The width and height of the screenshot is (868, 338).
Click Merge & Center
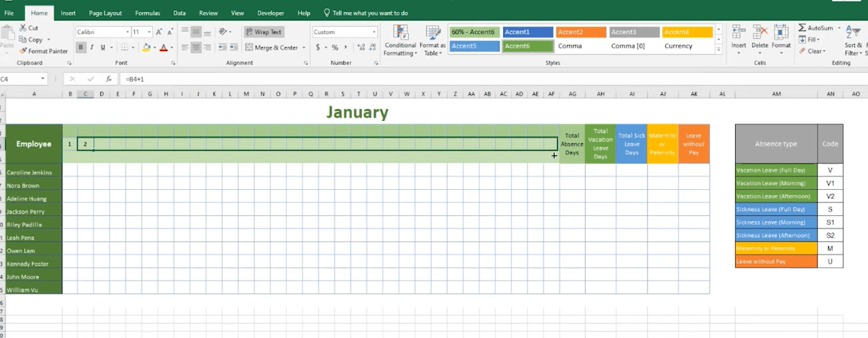point(272,48)
